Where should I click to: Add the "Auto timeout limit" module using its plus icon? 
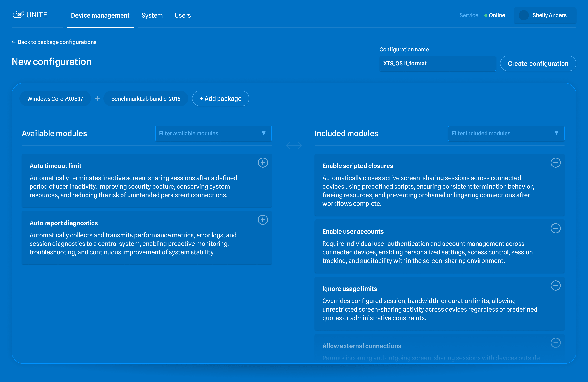click(263, 163)
